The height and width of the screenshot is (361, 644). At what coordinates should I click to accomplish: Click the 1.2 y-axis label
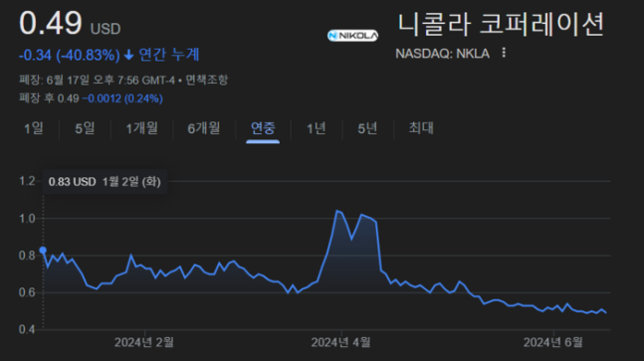point(27,181)
